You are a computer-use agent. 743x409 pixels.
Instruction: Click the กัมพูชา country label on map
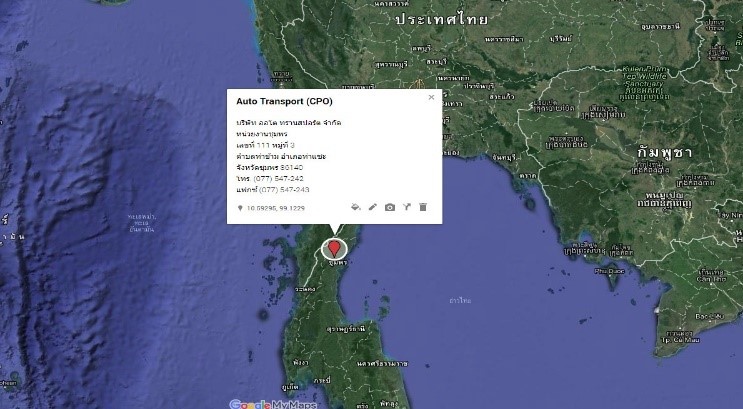pos(664,153)
